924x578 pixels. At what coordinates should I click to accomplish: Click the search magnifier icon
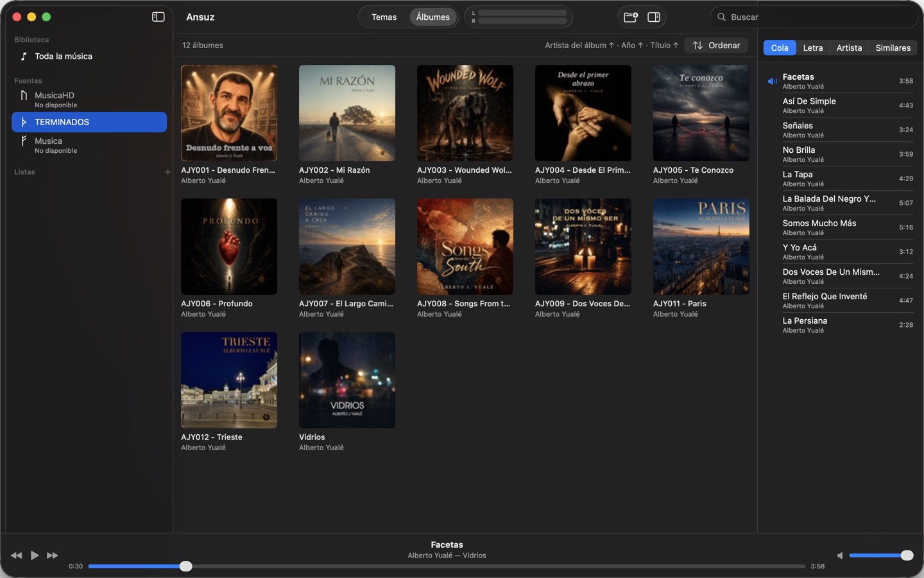coord(721,17)
